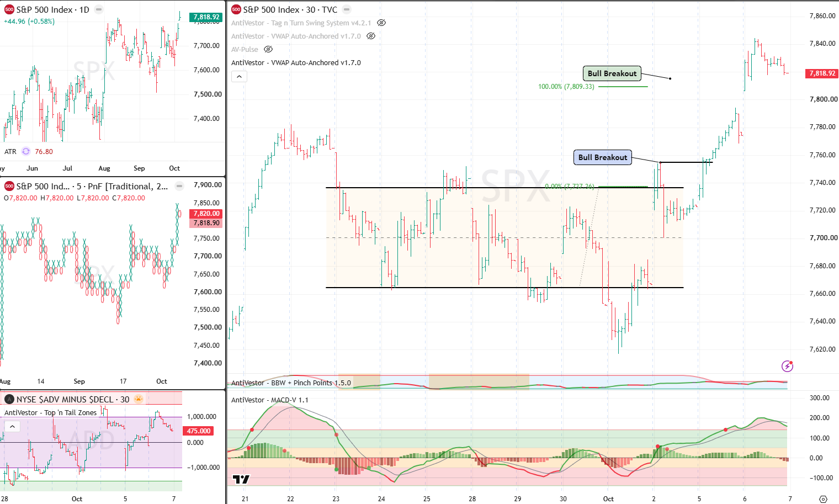Select the Tag n Turn Swing System legend label
The width and height of the screenshot is (839, 504).
(x=301, y=23)
